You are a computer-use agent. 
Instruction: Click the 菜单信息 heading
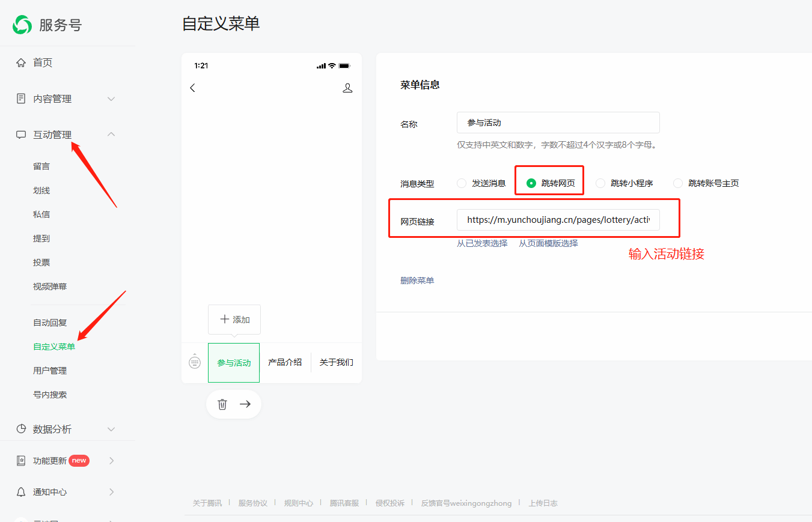420,85
